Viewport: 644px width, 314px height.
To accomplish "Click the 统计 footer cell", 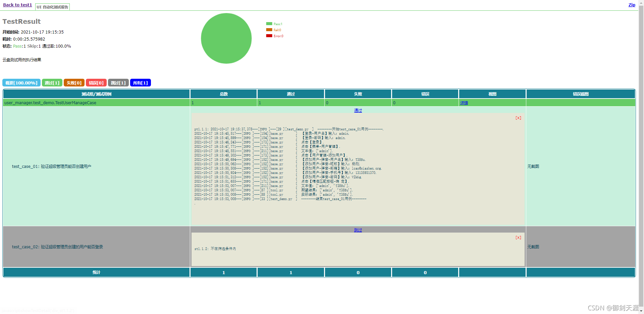I will [x=96, y=272].
